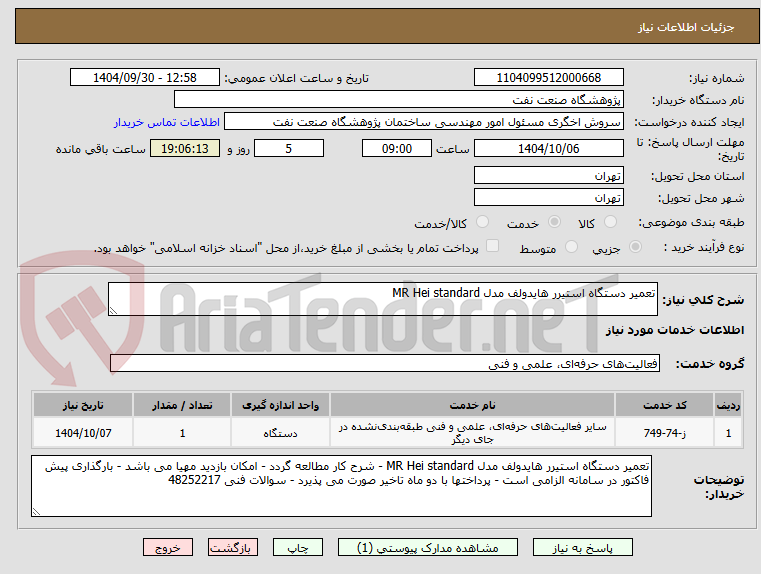
Task: Click the announcement date field 1404/09/30 - 12:58
Action: [x=145, y=77]
